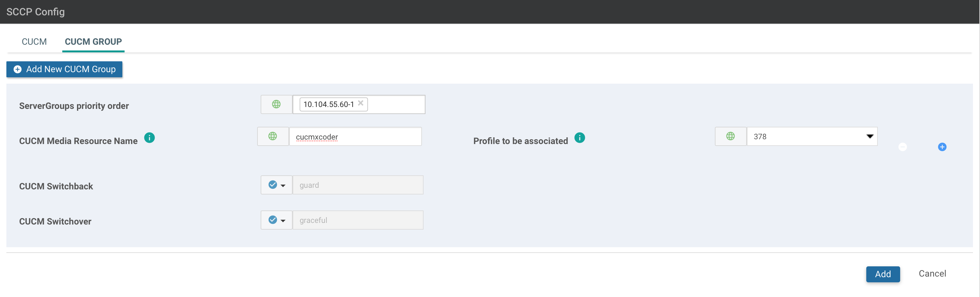The width and height of the screenshot is (980, 297).
Task: Click the info icon next to CUCM Media Resource Name
Action: click(149, 138)
